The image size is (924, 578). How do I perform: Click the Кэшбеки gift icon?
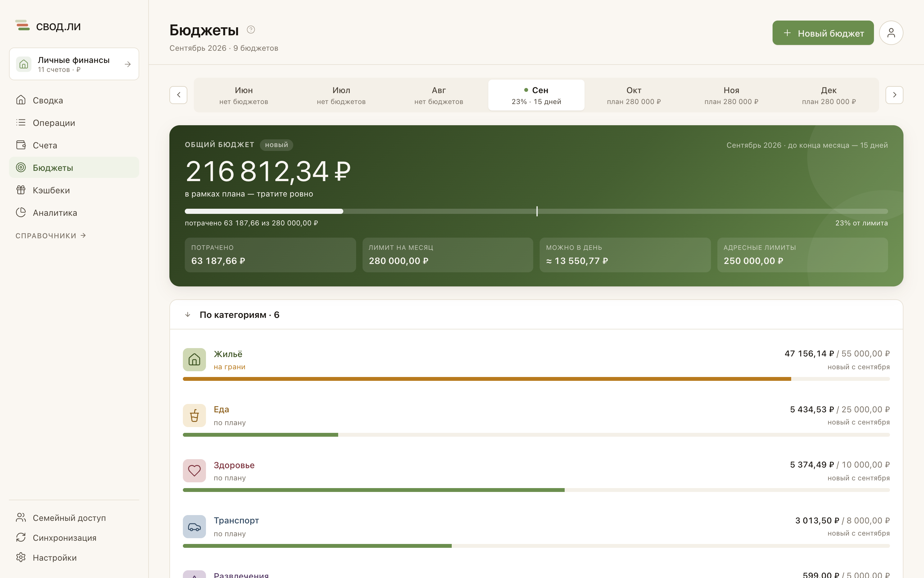pos(21,190)
